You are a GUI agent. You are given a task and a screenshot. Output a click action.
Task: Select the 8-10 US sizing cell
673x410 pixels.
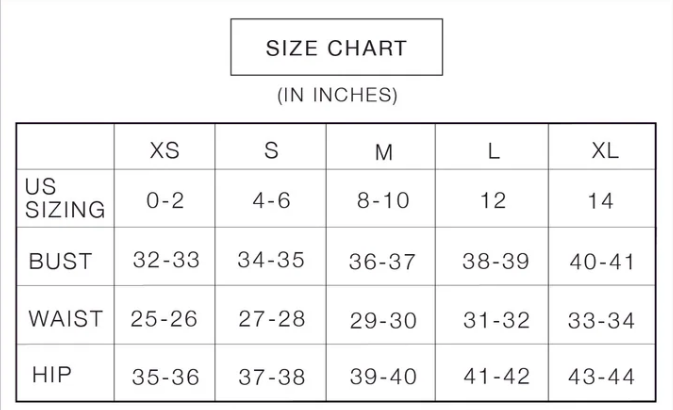click(x=384, y=200)
